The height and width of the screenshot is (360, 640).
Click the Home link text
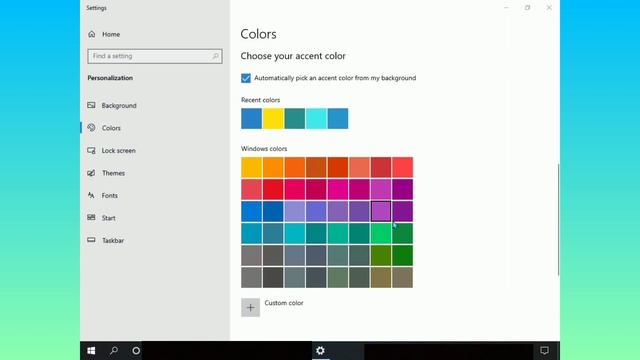pos(111,34)
